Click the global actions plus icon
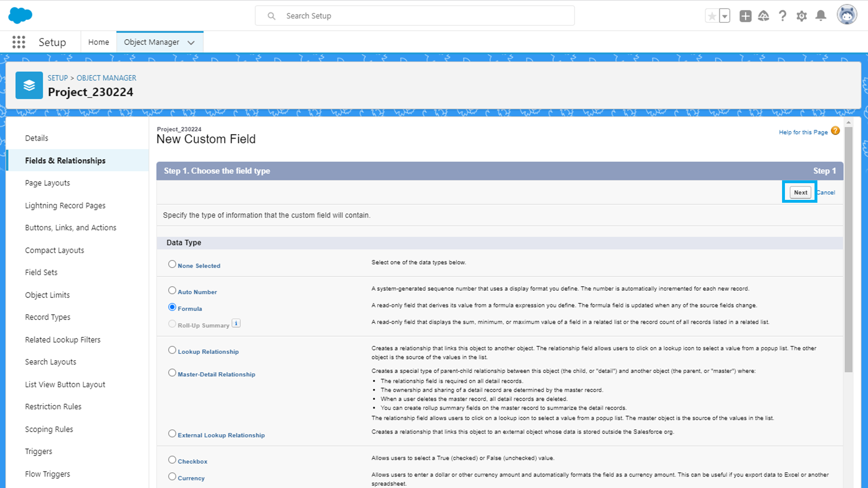Viewport: 868px width, 488px height. tap(745, 16)
